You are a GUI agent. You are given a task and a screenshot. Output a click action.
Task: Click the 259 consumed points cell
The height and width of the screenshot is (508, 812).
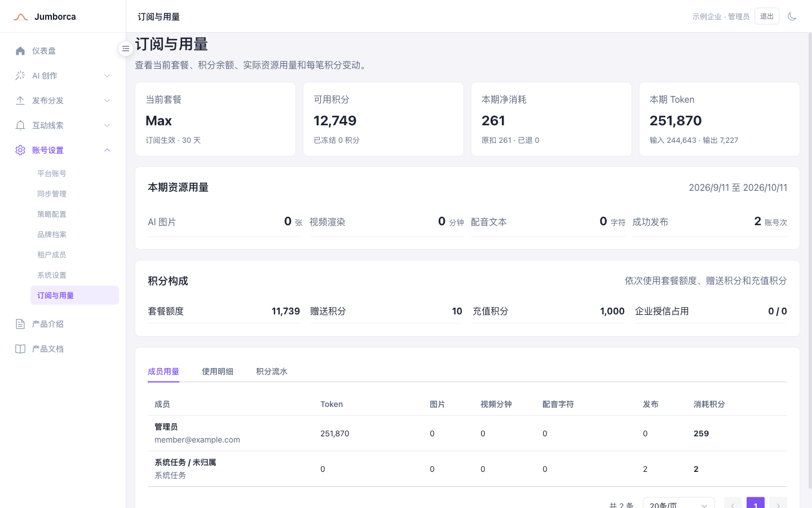pos(701,433)
